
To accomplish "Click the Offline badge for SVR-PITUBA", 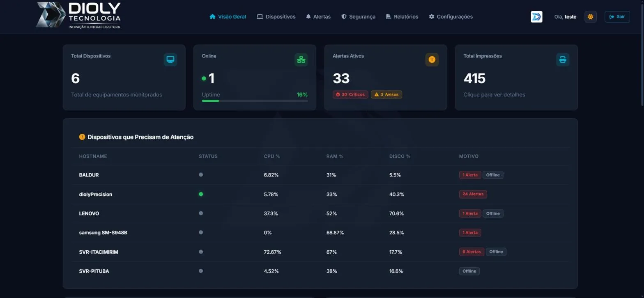I will click(x=469, y=271).
